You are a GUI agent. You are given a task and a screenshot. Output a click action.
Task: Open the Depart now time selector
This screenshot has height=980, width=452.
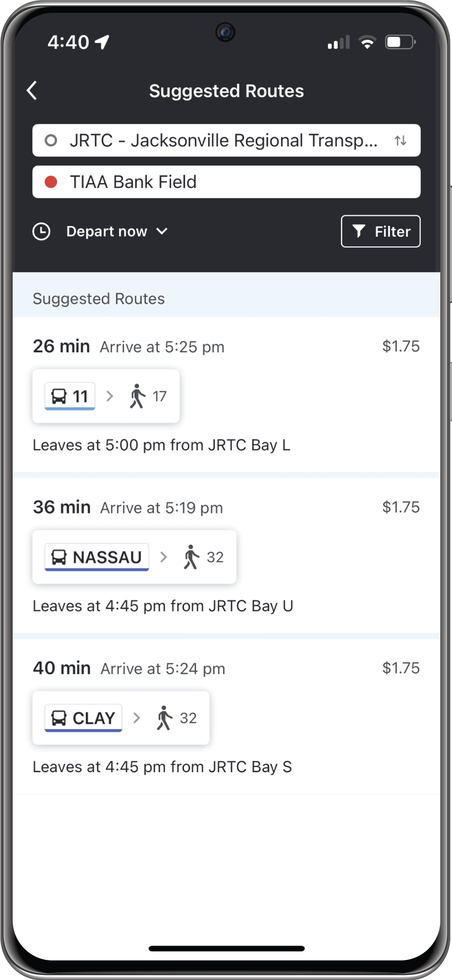[x=100, y=231]
